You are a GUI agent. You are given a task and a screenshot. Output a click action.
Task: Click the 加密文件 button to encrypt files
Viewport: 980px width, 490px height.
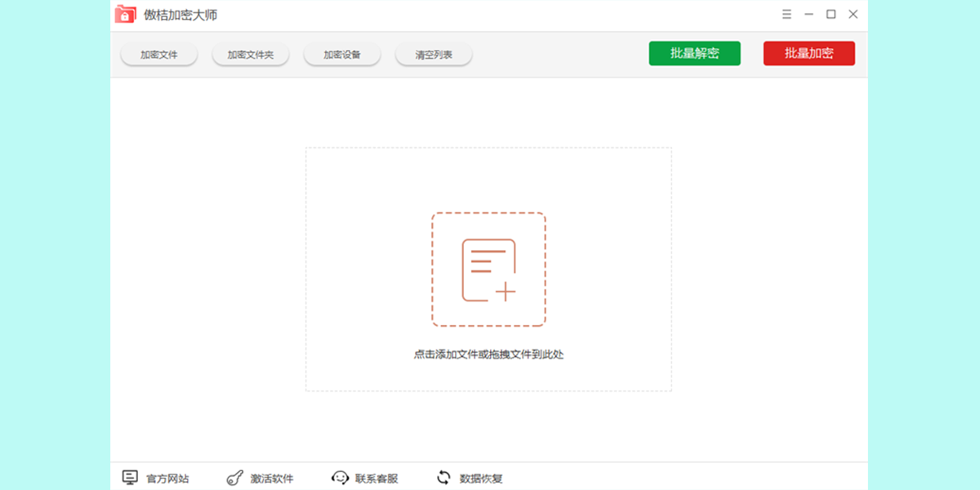tap(158, 53)
